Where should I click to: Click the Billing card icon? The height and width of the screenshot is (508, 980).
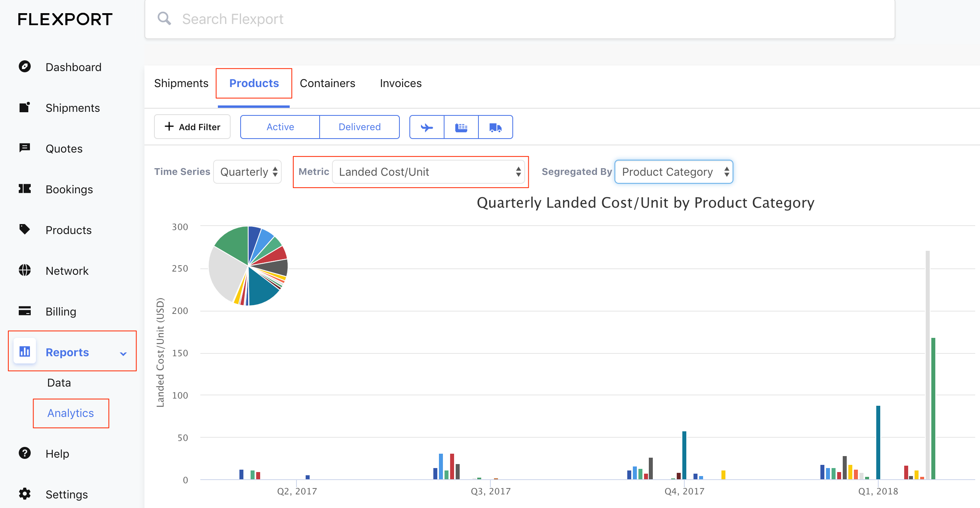pyautogui.click(x=25, y=311)
